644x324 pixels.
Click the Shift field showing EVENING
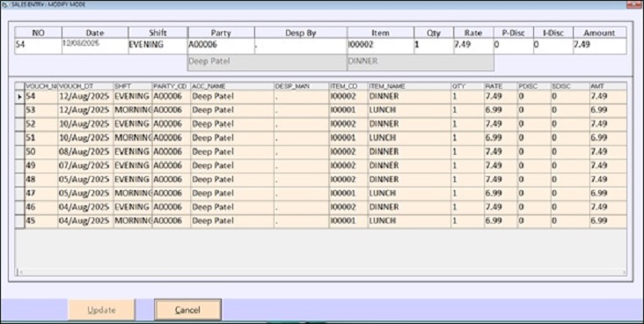[x=158, y=46]
